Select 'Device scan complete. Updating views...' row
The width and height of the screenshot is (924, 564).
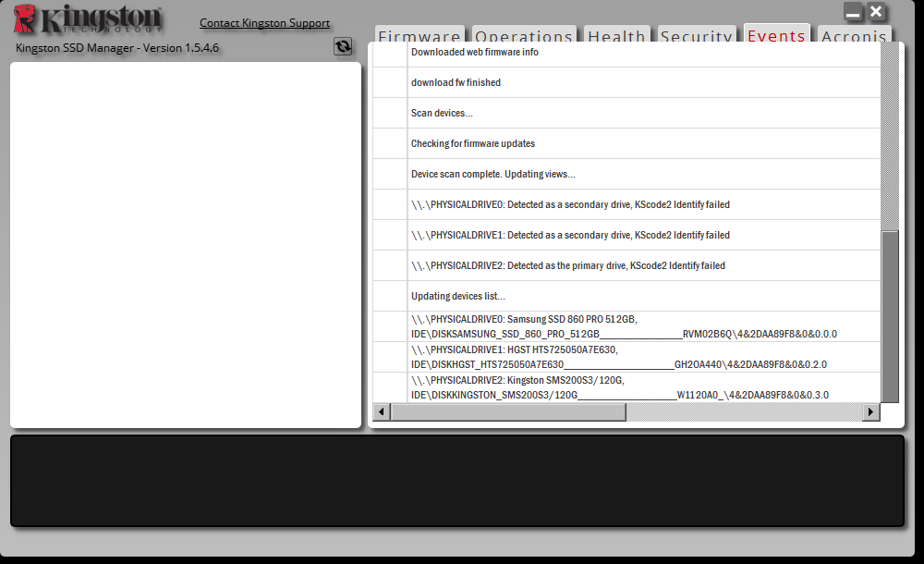[626, 174]
